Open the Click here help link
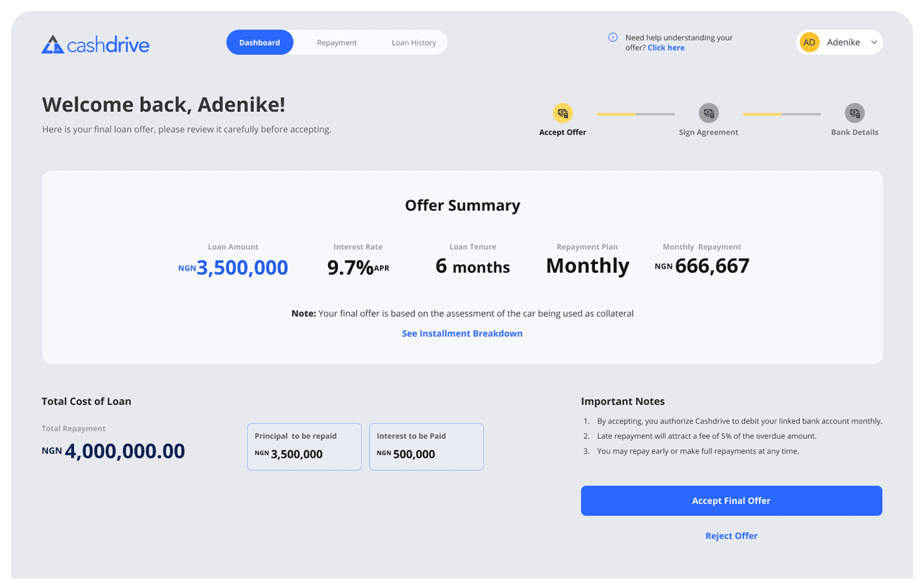 click(x=666, y=47)
